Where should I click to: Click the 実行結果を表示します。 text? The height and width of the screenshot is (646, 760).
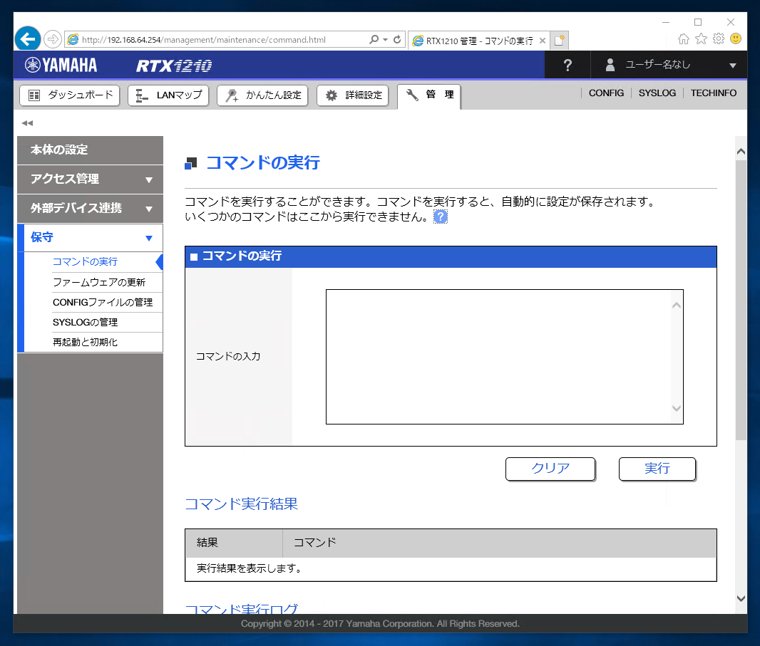[249, 568]
